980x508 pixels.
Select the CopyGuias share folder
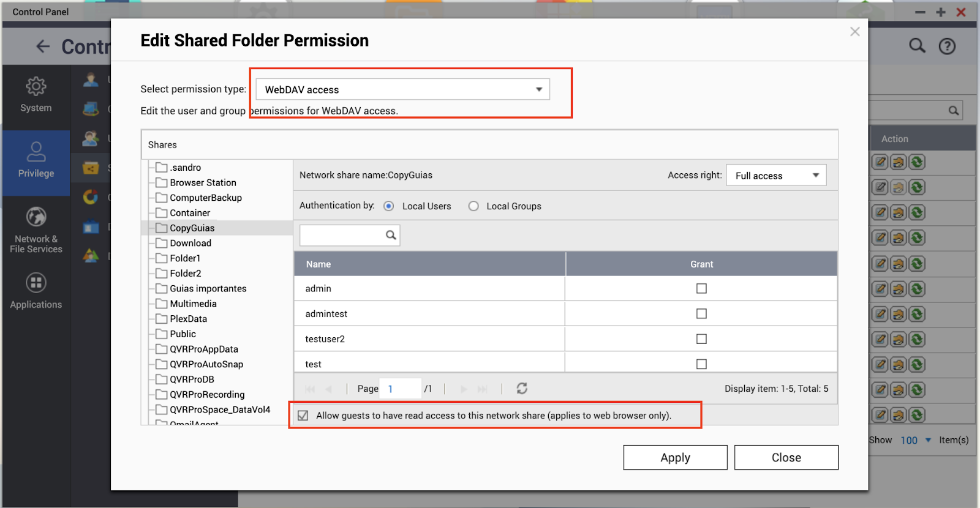[192, 228]
